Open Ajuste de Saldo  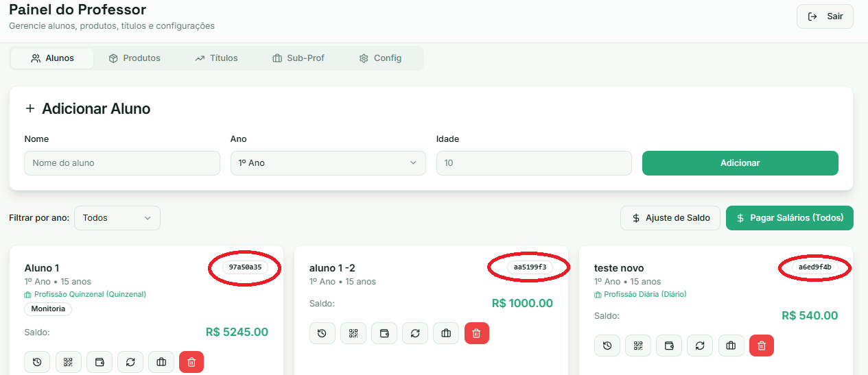coord(670,218)
